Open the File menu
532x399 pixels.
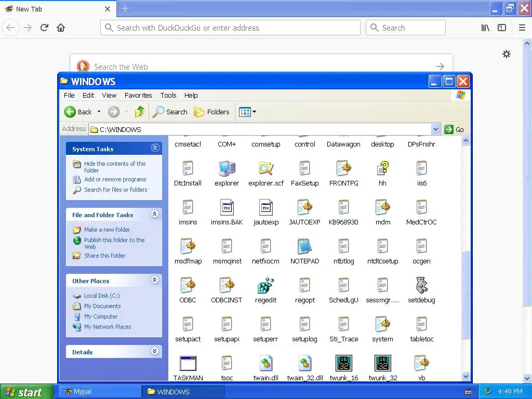(x=69, y=96)
